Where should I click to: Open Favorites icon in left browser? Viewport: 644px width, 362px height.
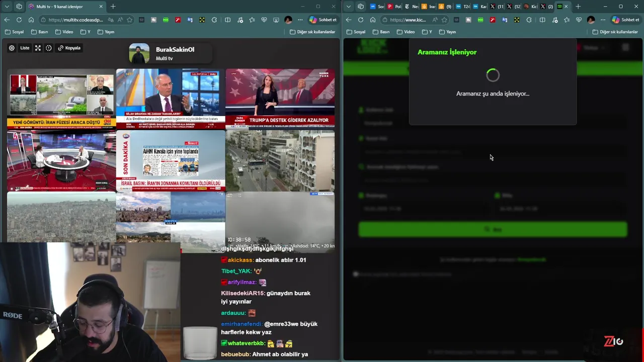(252, 20)
